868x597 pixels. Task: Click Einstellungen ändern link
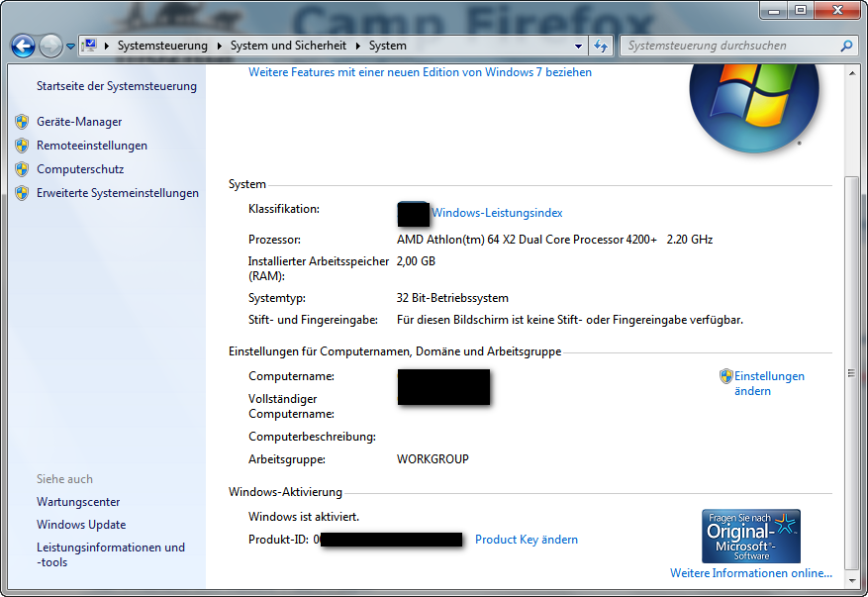tap(769, 383)
